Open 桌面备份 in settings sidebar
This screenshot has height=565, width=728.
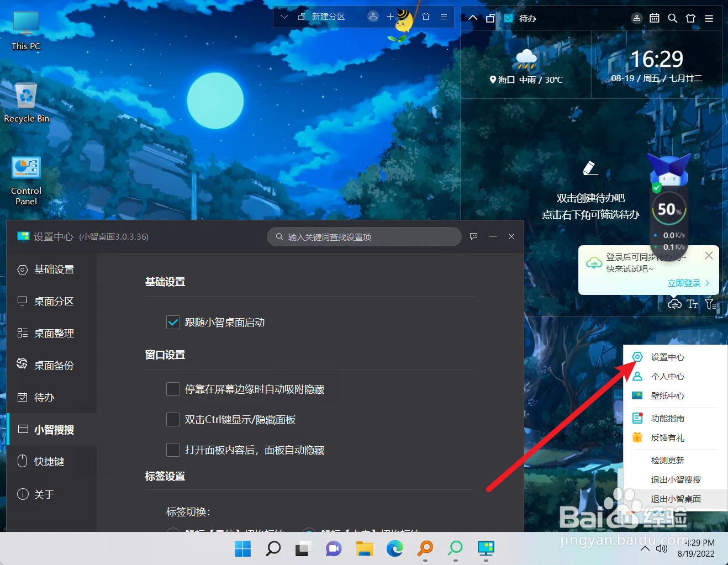[52, 366]
